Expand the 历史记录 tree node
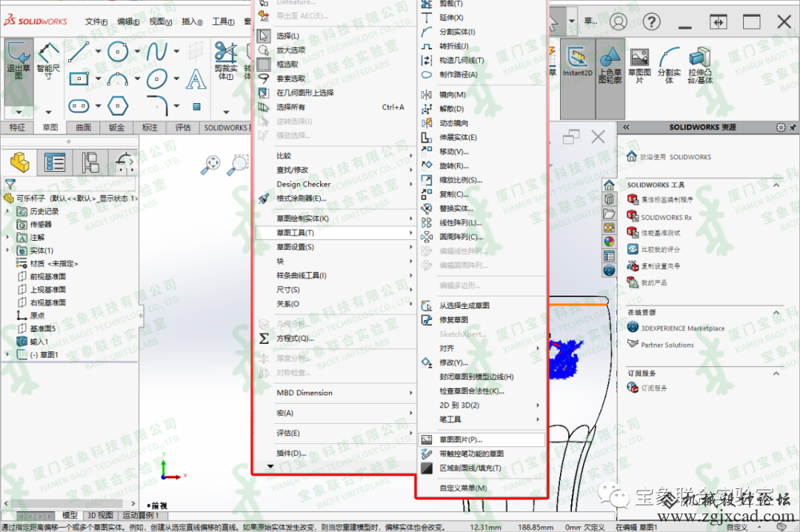800x532 pixels. [x=7, y=211]
